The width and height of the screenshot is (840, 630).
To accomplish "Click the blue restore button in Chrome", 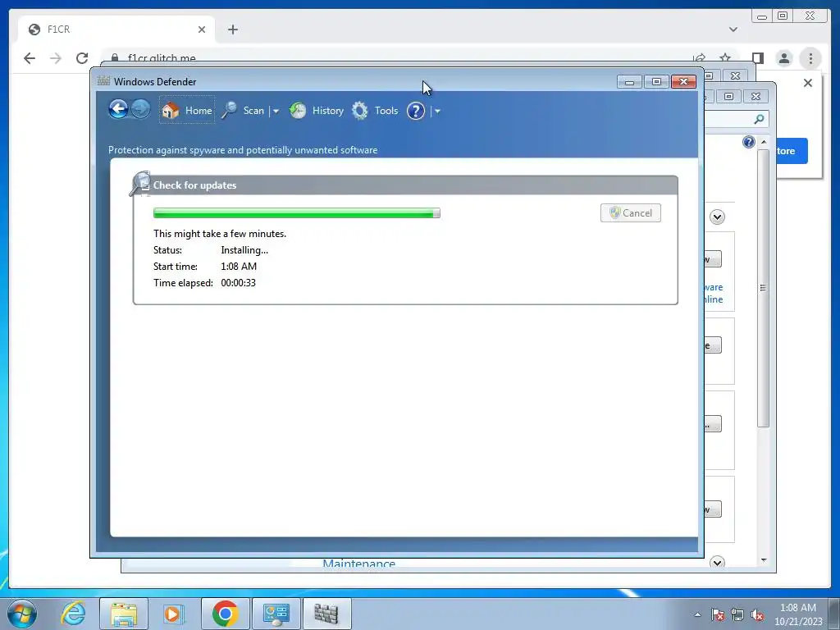I will tap(792, 151).
